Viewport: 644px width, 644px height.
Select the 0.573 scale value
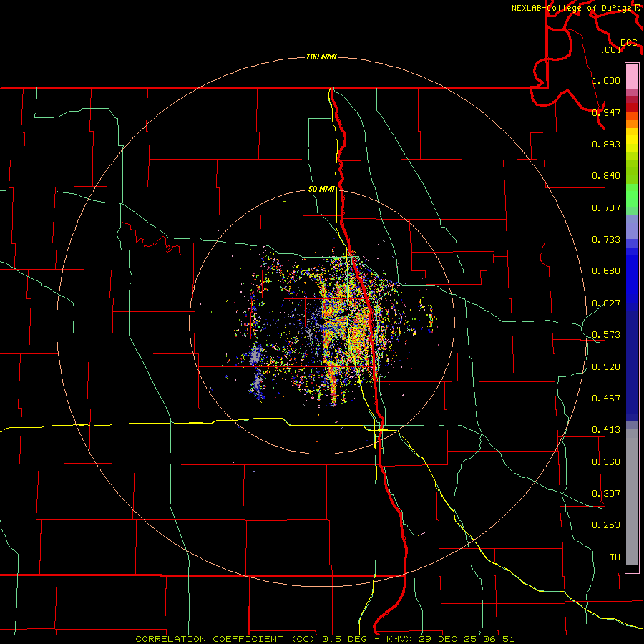pyautogui.click(x=606, y=334)
